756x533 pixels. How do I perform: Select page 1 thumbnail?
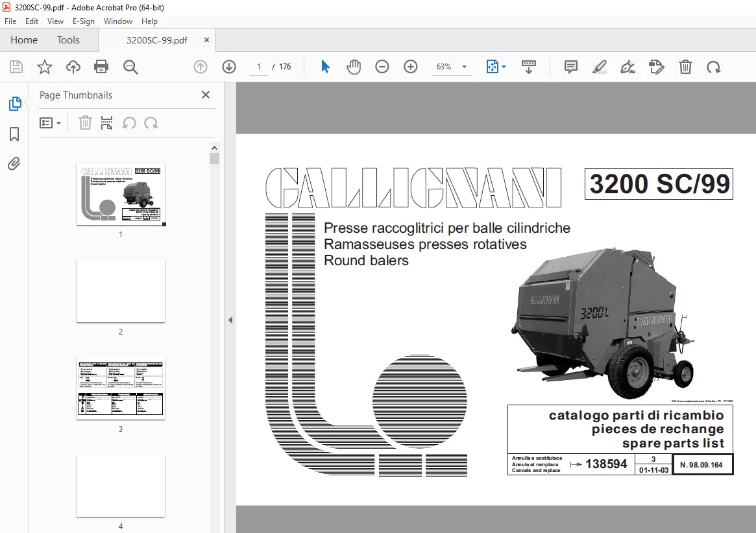click(x=121, y=195)
